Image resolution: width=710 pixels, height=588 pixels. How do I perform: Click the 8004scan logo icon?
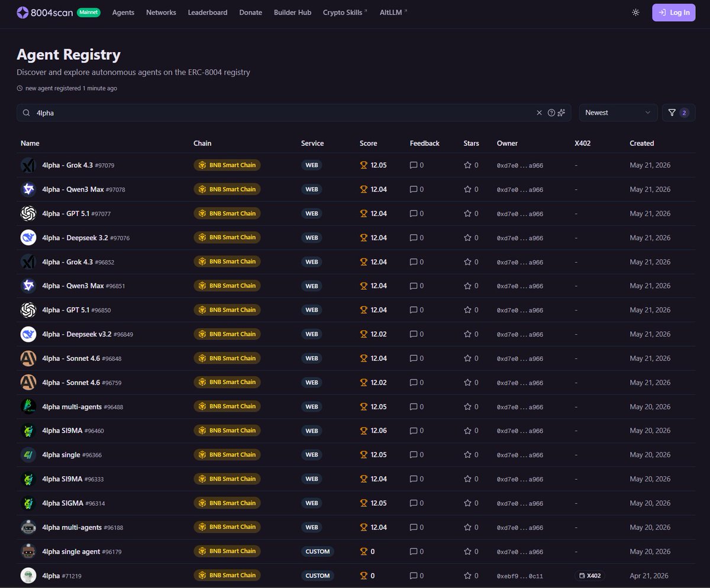pyautogui.click(x=22, y=12)
